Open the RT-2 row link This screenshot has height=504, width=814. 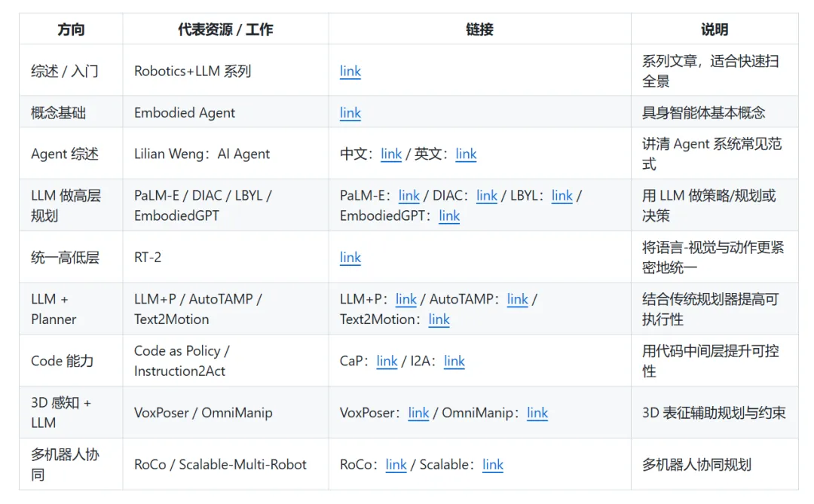tap(350, 258)
